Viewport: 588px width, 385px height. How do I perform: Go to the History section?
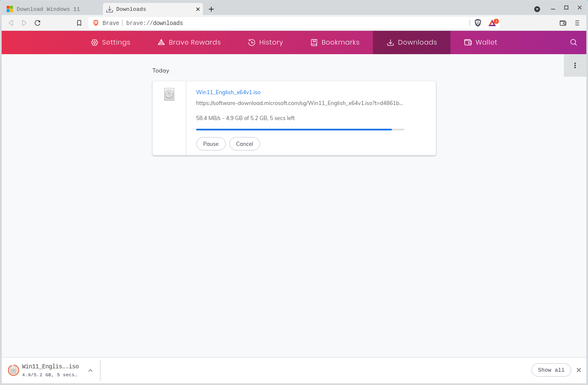265,42
